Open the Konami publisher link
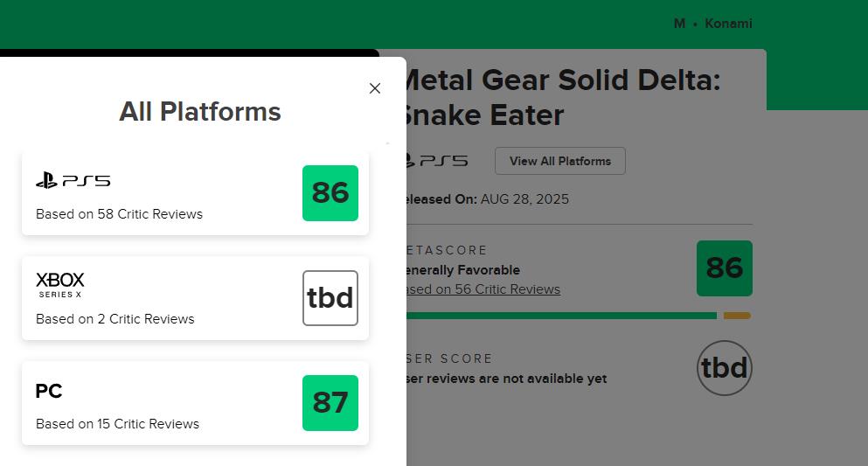 [x=728, y=24]
